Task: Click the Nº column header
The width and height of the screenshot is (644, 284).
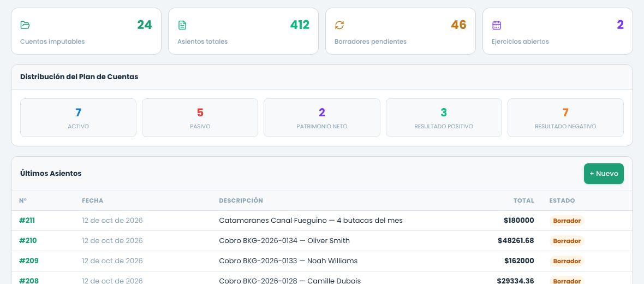Action: point(23,200)
